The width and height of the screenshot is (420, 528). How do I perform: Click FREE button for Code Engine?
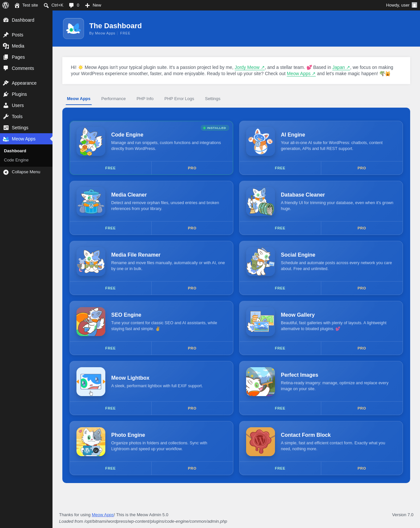[111, 168]
